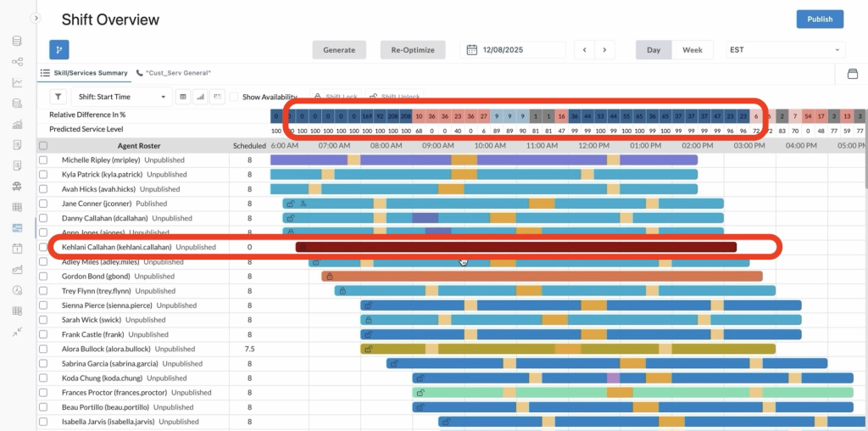This screenshot has height=431, width=868.
Task: Click the blue branch icon button
Action: pos(59,50)
